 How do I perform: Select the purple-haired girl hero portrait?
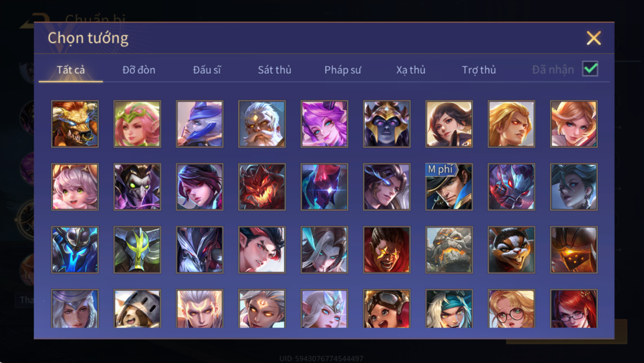tap(324, 123)
